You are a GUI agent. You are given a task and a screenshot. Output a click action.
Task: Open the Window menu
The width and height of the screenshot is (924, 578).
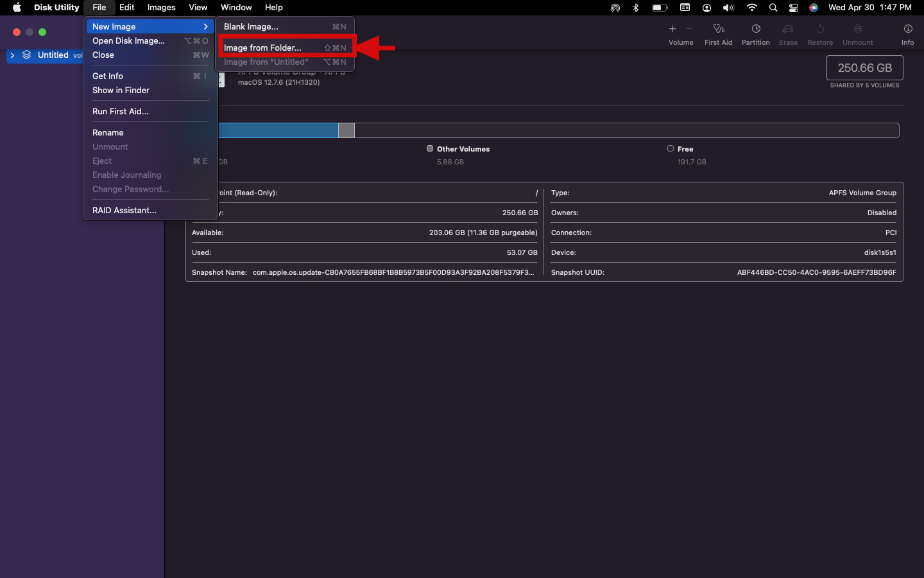tap(236, 8)
